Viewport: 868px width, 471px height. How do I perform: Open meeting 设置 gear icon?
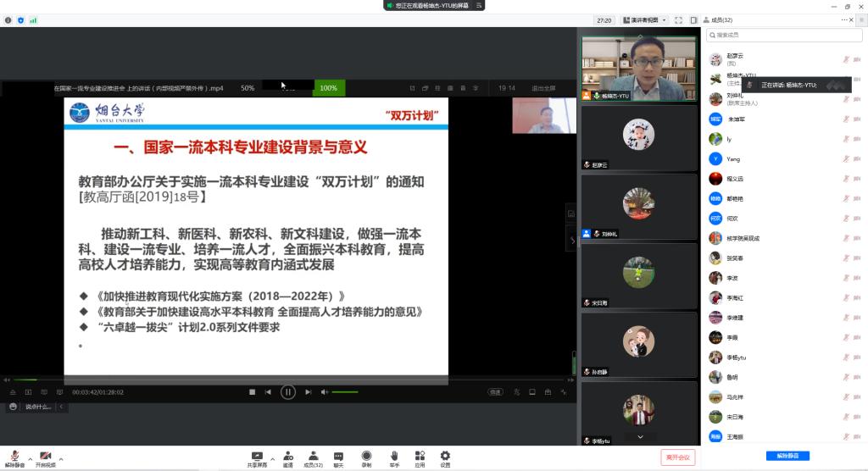[x=445, y=456]
